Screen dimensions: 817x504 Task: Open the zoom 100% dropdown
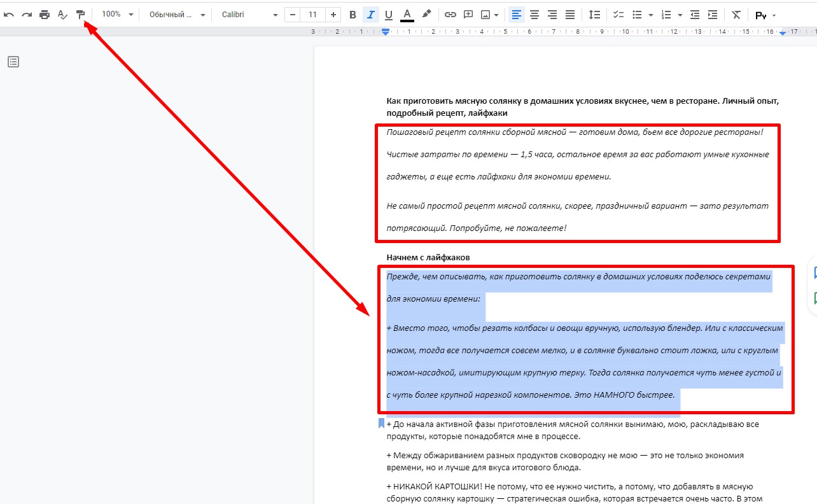tap(118, 15)
